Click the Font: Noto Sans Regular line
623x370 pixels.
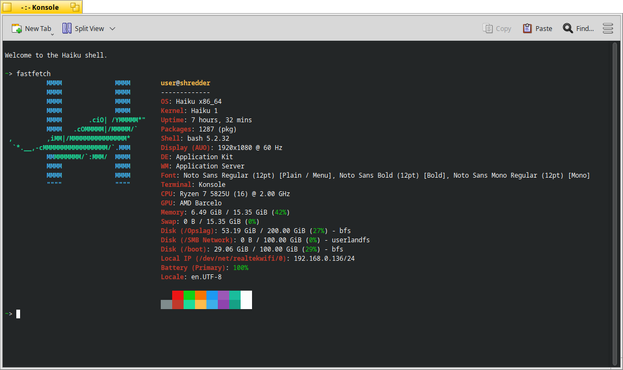tap(375, 175)
